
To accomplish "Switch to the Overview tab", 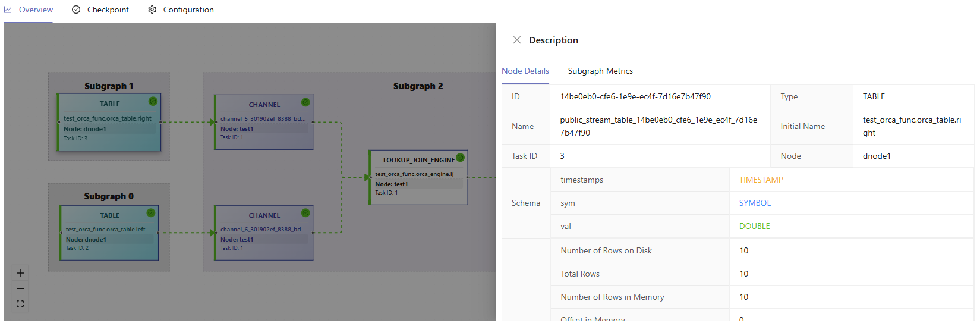I will [x=29, y=10].
